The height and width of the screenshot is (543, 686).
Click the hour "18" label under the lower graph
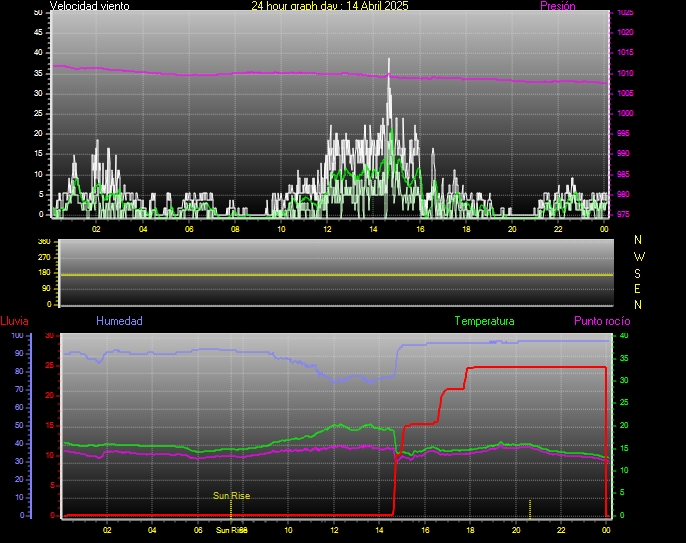click(x=470, y=530)
